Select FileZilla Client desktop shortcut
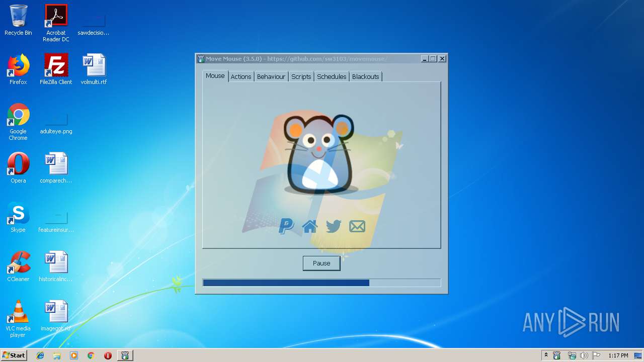Image resolution: width=644 pixels, height=362 pixels. [56, 69]
